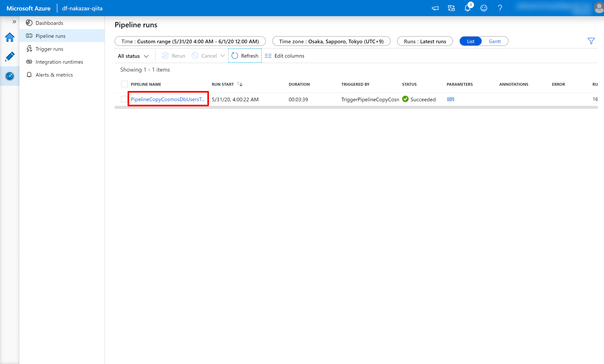Open Alerts & metrics menu item
Screen dimensions: 604x364
[62, 75]
